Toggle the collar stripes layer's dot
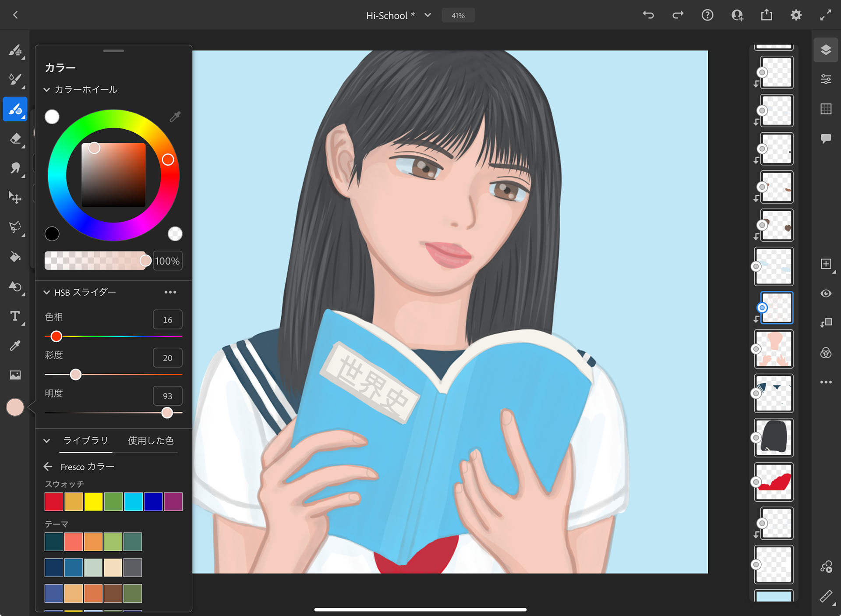This screenshot has height=616, width=841. tap(756, 393)
